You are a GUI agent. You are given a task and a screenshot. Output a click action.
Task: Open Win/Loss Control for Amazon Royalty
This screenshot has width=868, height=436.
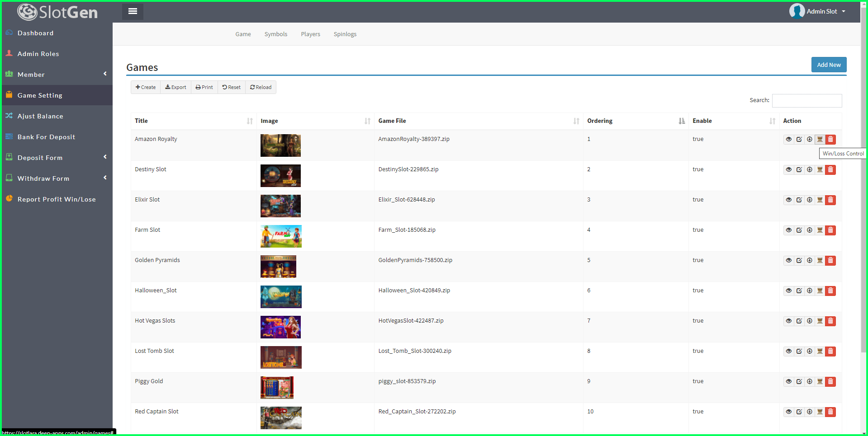point(820,139)
